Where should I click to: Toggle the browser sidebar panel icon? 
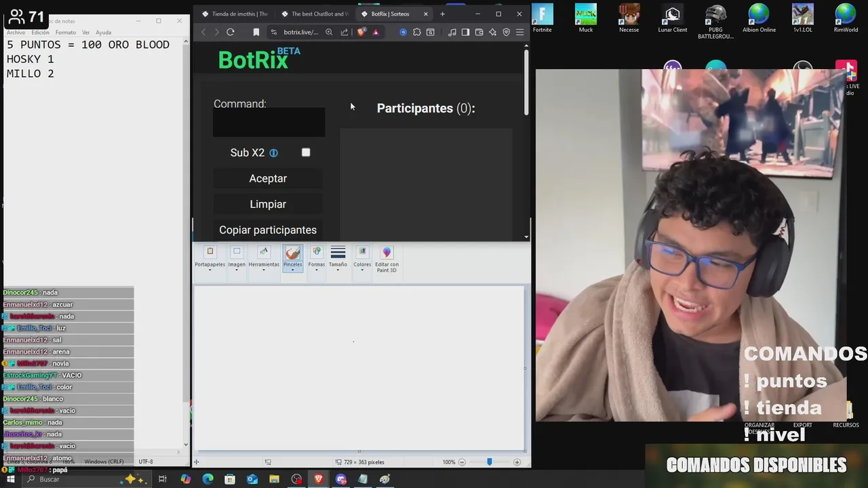coord(465,32)
